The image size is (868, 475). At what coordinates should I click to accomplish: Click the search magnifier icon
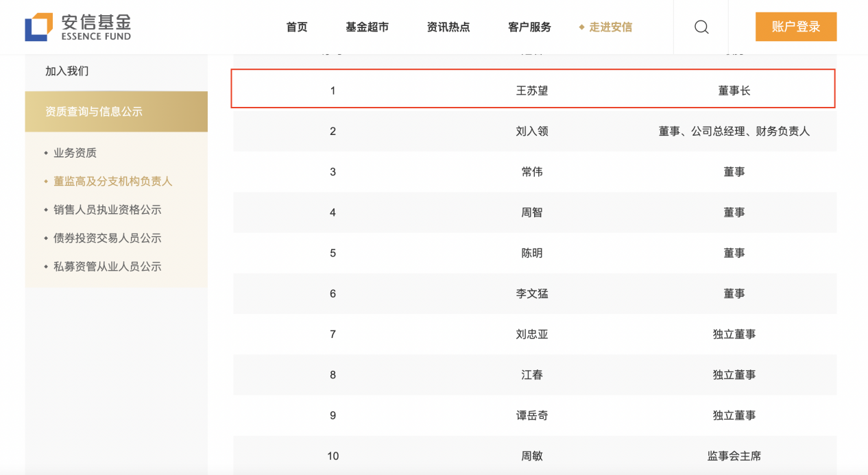tap(701, 27)
